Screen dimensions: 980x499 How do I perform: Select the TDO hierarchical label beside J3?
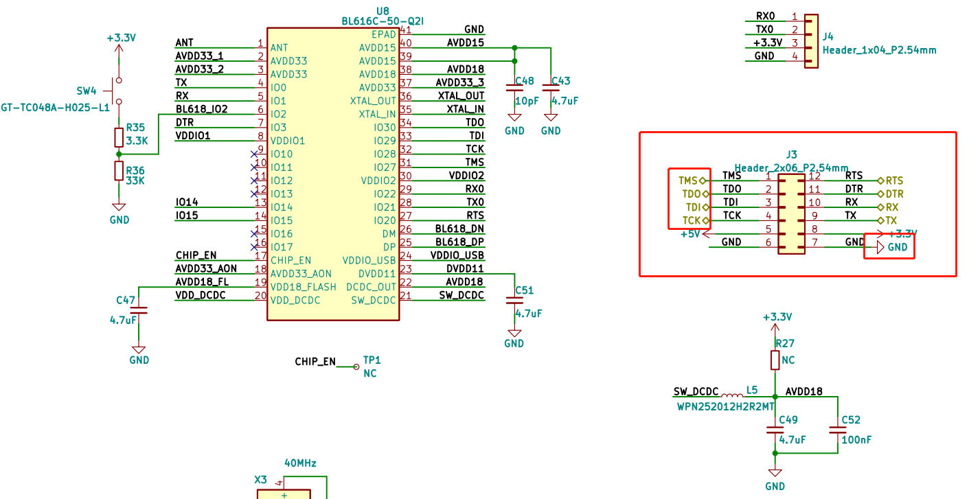tap(694, 194)
